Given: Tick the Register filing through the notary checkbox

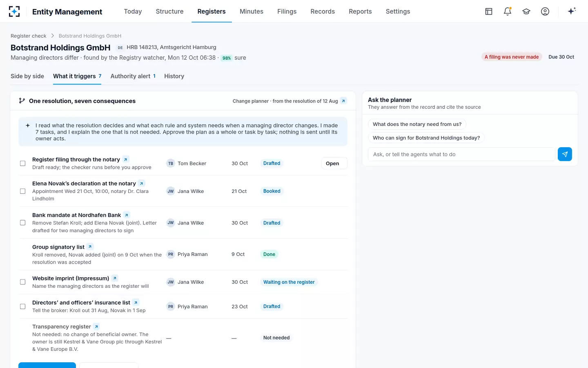Looking at the screenshot, I should pyautogui.click(x=23, y=164).
